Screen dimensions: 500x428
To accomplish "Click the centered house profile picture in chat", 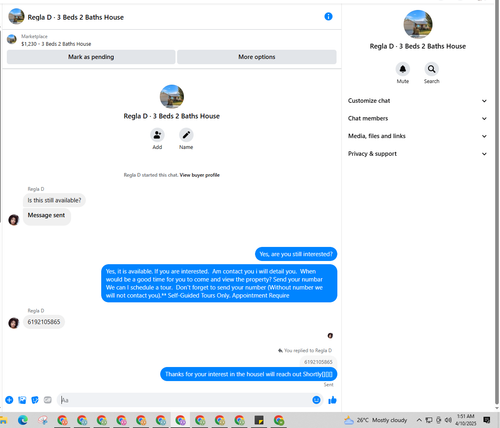I will click(x=172, y=96).
